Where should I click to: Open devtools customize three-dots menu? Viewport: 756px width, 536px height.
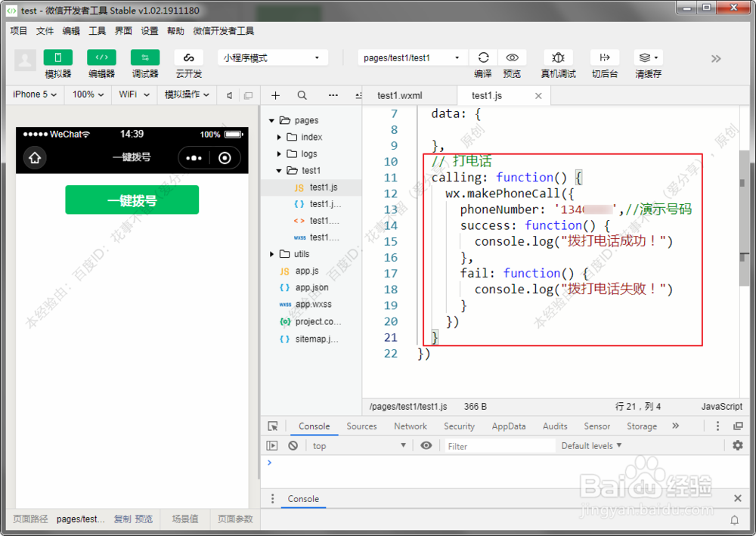point(717,426)
